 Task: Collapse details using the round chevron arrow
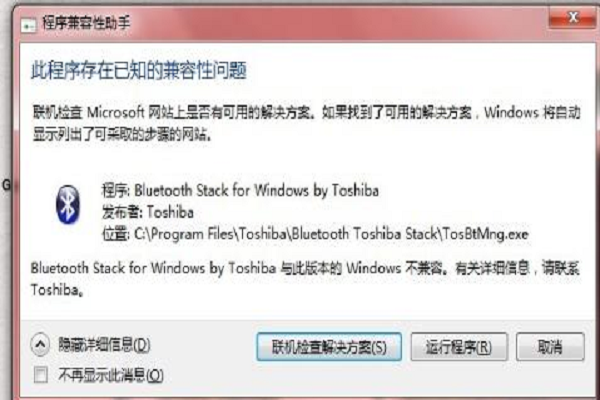40,344
